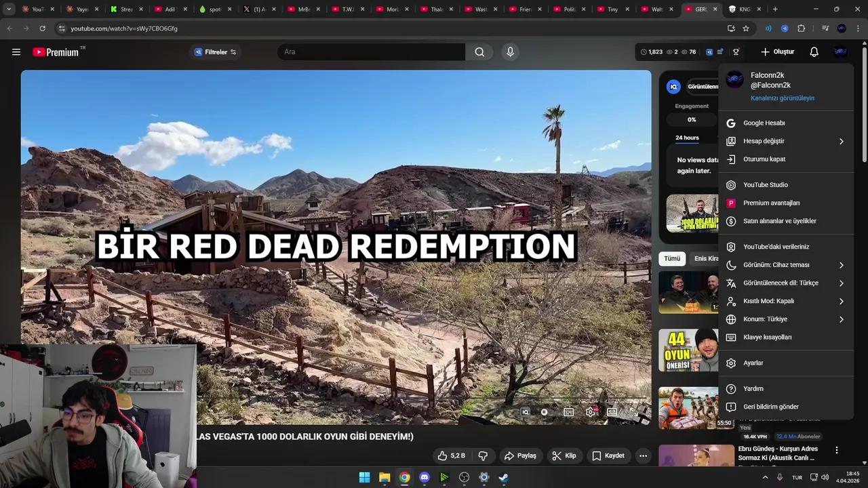Switch to the MrBeast browser tab

click(302, 9)
